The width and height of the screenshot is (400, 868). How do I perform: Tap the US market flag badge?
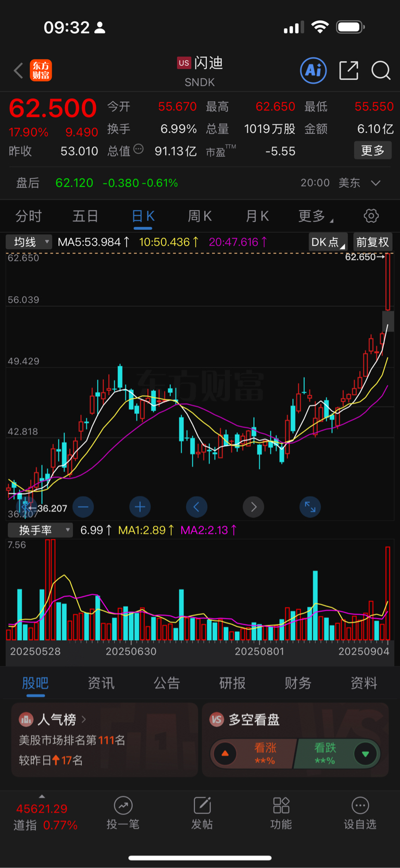184,63
